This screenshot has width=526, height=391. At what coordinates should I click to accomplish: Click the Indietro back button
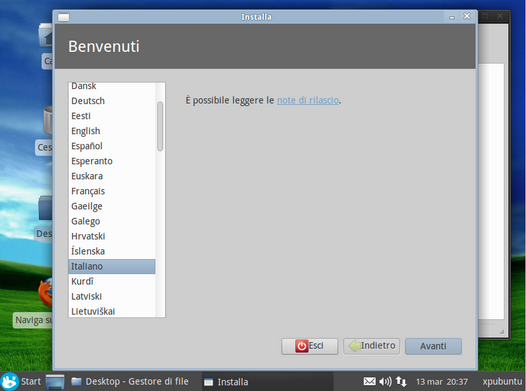pos(371,346)
